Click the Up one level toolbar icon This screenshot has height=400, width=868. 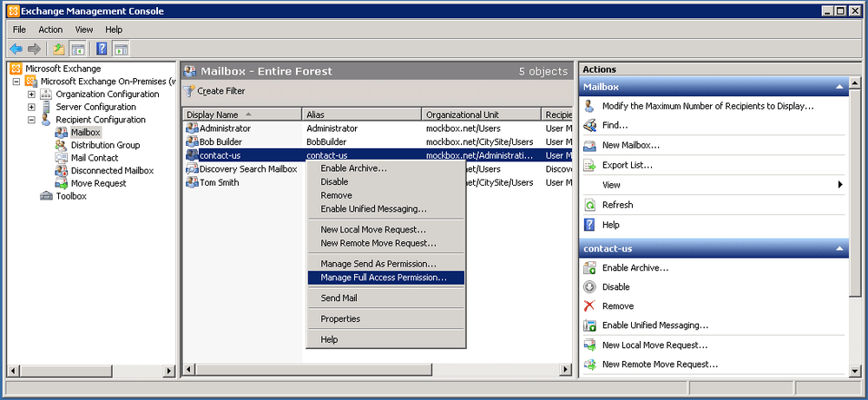click(x=59, y=49)
